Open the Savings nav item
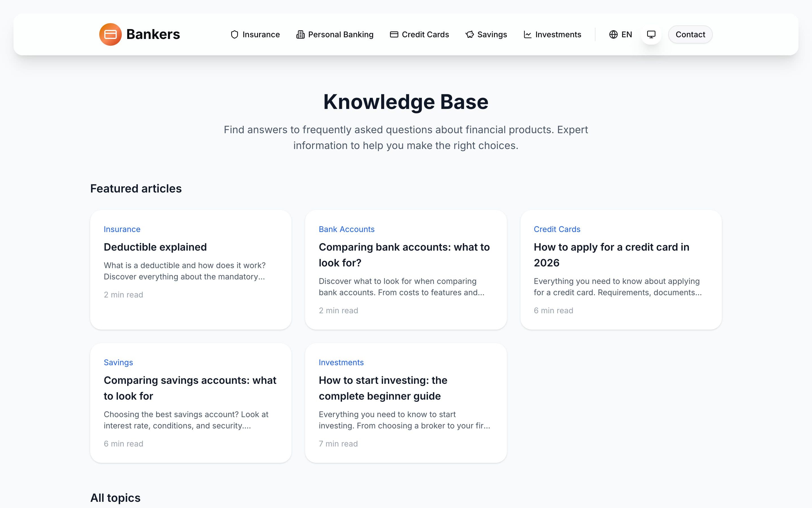The width and height of the screenshot is (812, 508). point(486,35)
